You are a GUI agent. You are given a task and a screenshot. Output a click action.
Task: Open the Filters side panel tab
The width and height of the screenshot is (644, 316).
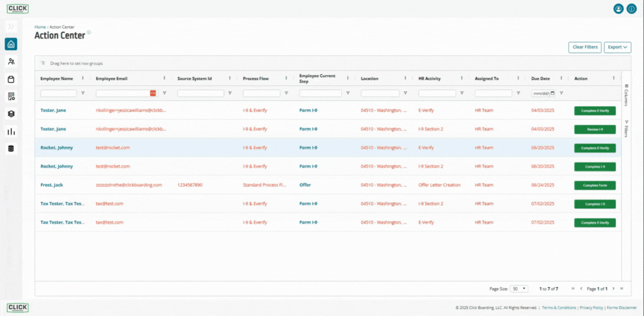pos(626,128)
